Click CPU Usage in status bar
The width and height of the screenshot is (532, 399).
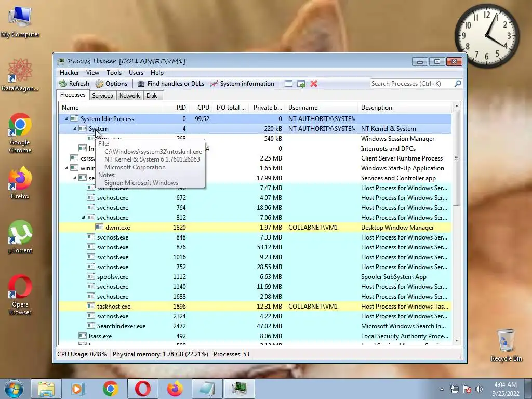[x=82, y=354]
